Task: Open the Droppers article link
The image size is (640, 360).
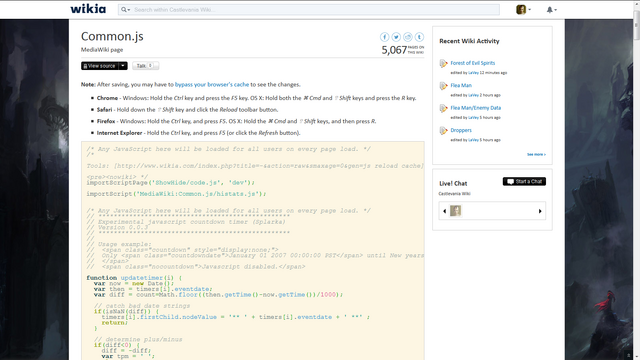Action: pyautogui.click(x=461, y=130)
